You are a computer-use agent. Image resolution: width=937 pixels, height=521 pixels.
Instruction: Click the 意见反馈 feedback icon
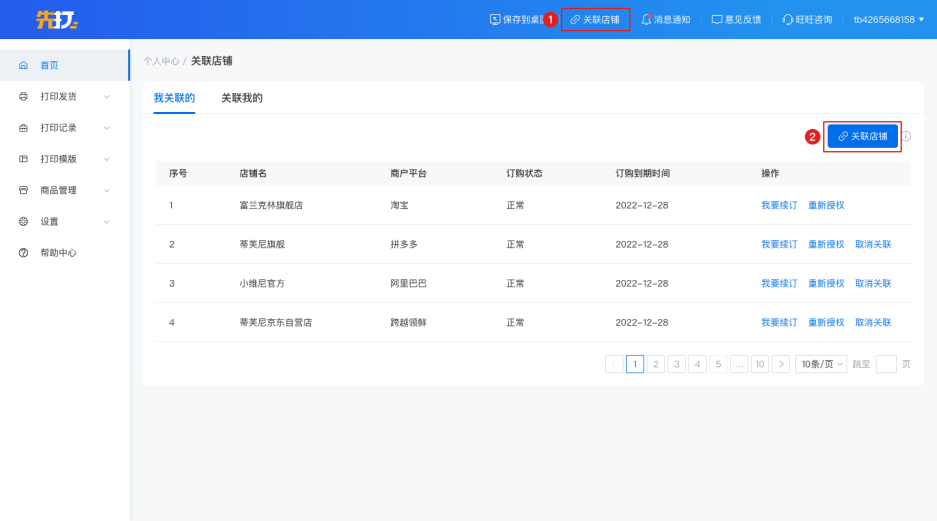coord(717,19)
